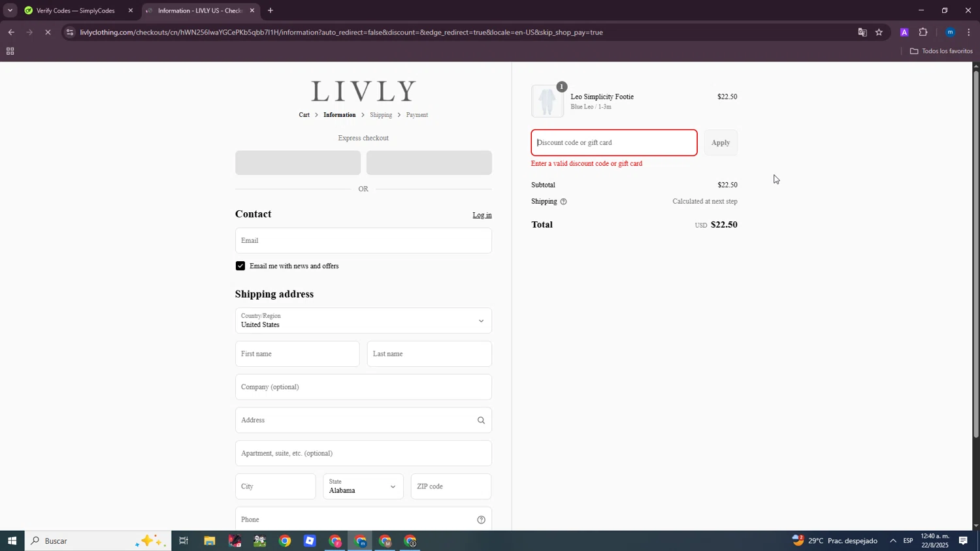Open the purple A extension icon
Viewport: 980px width, 551px height.
click(x=904, y=32)
